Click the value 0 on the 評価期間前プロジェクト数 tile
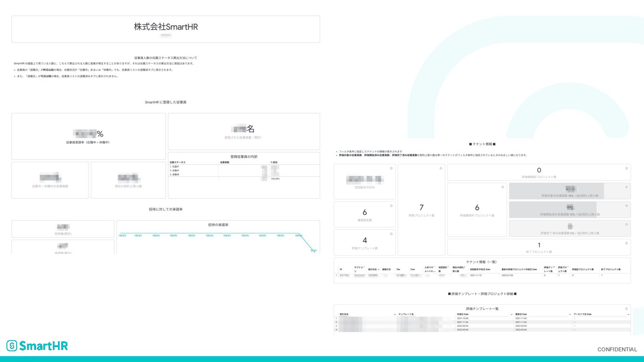This screenshot has width=644, height=362. pyautogui.click(x=539, y=170)
